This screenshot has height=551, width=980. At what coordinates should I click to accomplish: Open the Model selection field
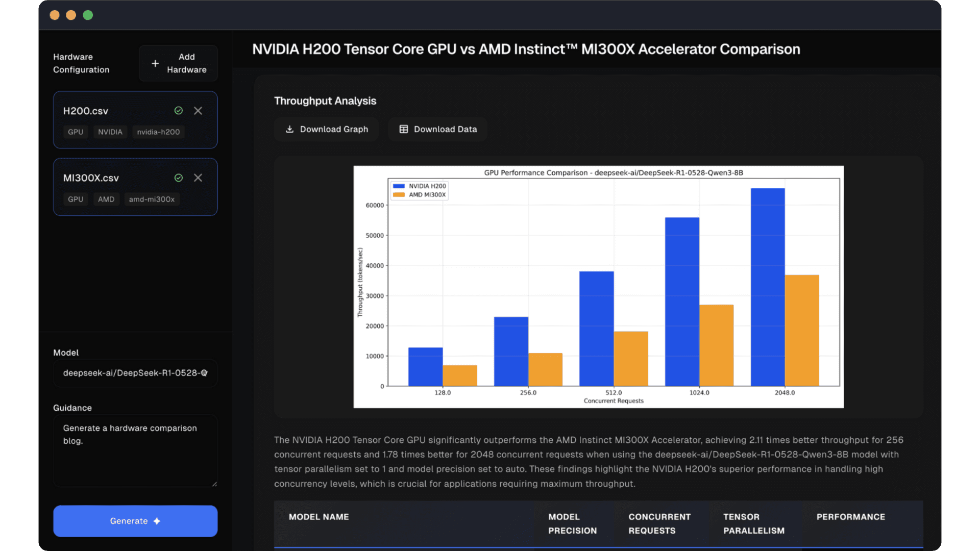(135, 373)
